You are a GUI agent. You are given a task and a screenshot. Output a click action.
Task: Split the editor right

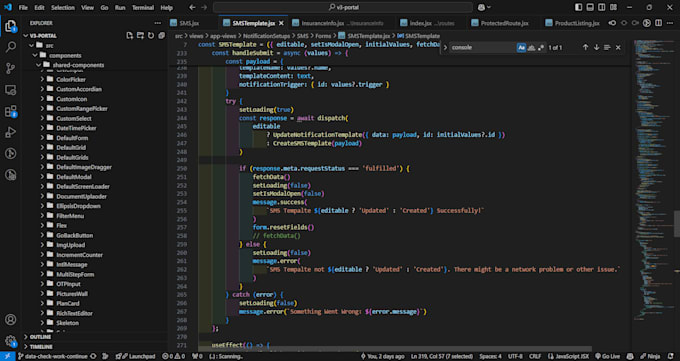[658, 23]
